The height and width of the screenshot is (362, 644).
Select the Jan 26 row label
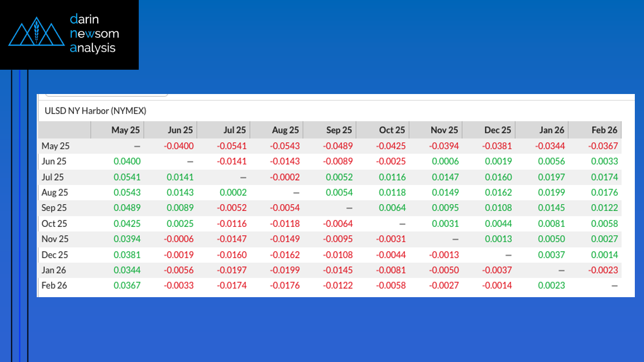(55, 270)
